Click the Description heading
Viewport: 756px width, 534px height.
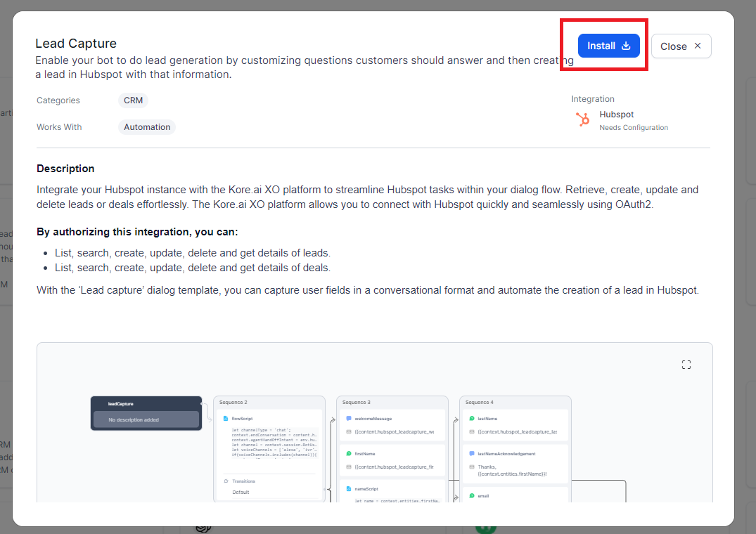65,169
